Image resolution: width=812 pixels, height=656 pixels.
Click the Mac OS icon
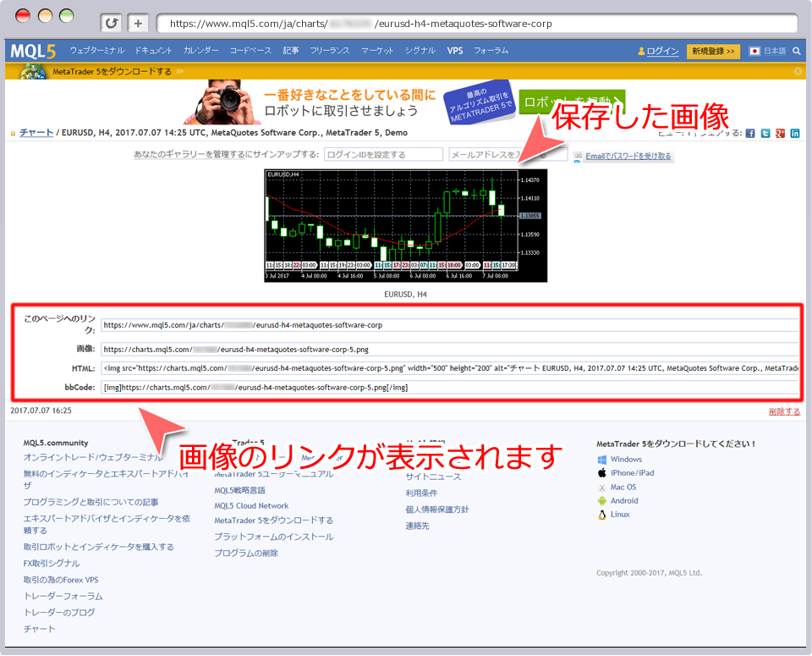click(x=601, y=488)
